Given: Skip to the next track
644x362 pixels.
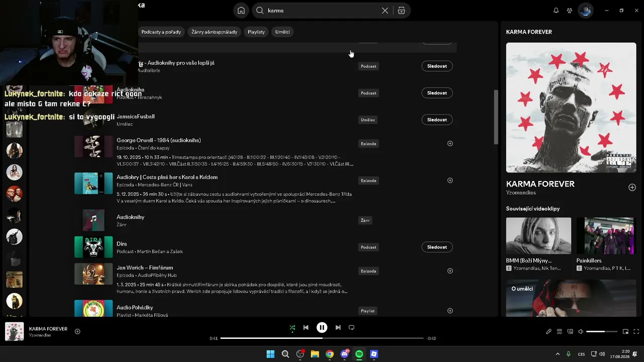Looking at the screenshot, I should (x=338, y=327).
